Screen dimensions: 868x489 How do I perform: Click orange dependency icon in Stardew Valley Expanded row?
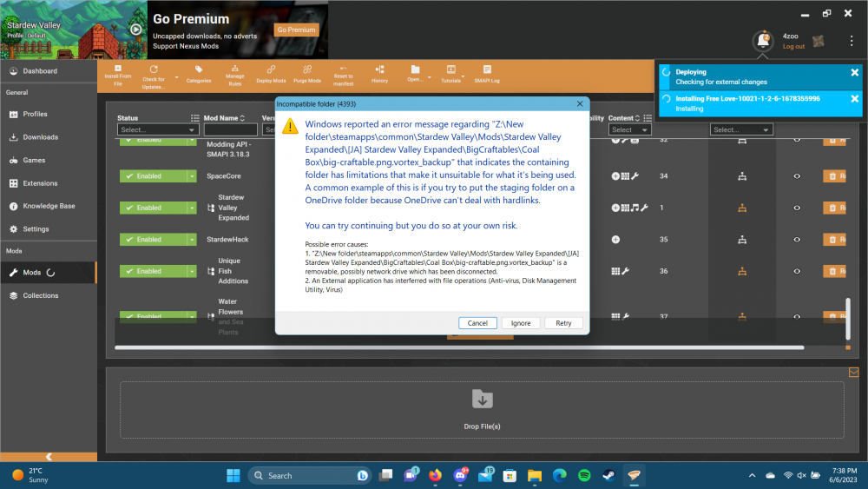pyautogui.click(x=742, y=208)
